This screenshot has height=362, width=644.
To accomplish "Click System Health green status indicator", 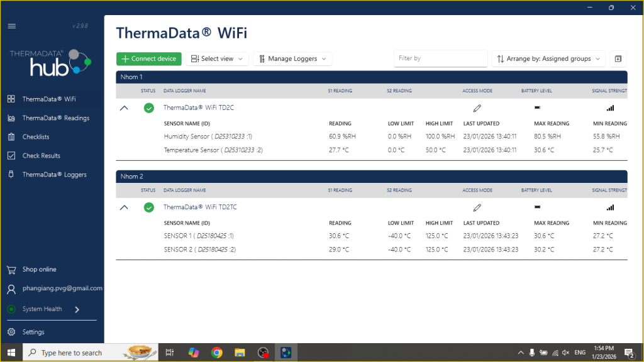I will [11, 309].
